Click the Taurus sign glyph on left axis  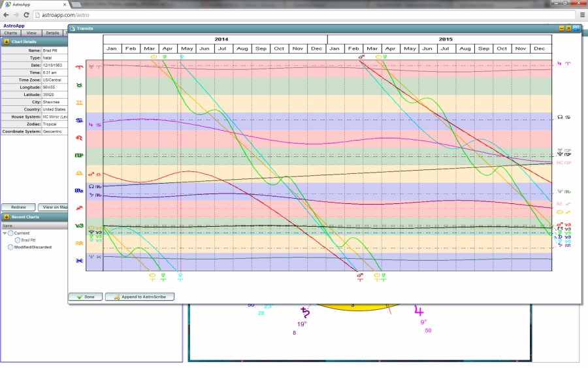[79, 85]
